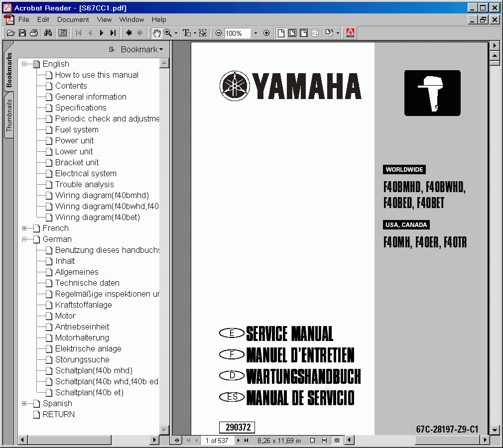The width and height of the screenshot is (503, 448).
Task: Jump to last page with toolbar arrow
Action: click(113, 33)
